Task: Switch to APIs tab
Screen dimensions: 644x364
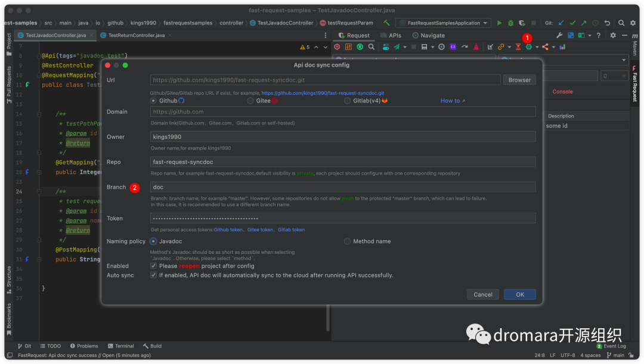Action: (x=391, y=35)
